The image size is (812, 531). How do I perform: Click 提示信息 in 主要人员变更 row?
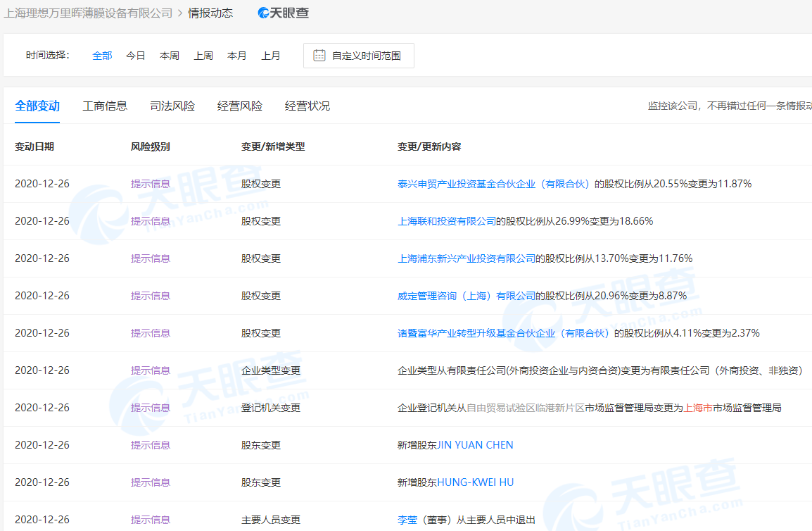pyautogui.click(x=150, y=520)
